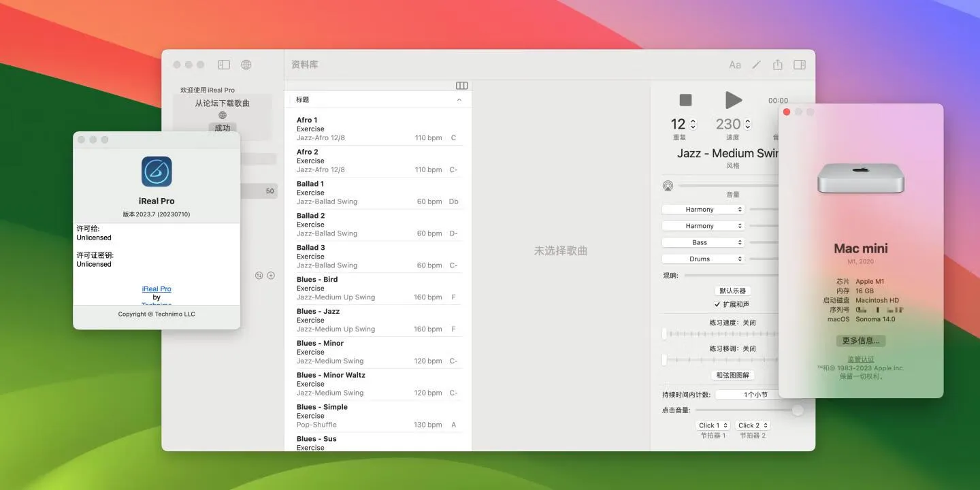980x490 pixels.
Task: Select the AirPlay audio output icon
Action: (668, 186)
